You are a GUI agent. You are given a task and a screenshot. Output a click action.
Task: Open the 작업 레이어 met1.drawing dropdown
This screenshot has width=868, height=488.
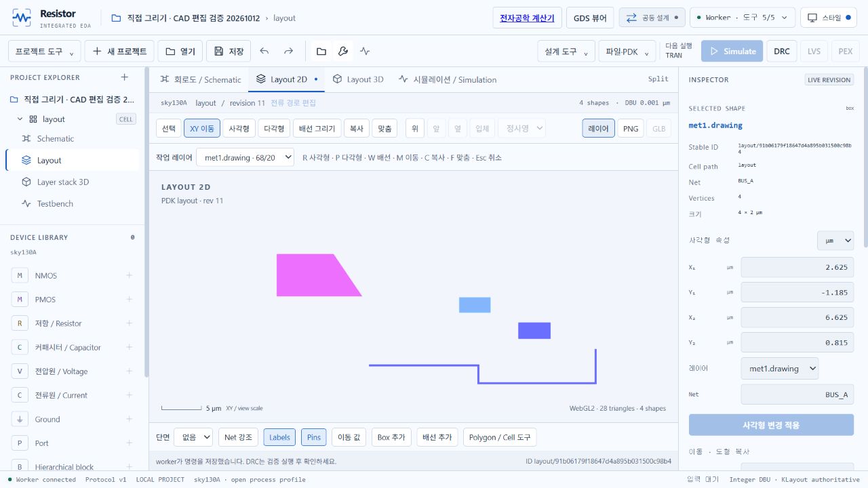[x=245, y=157]
